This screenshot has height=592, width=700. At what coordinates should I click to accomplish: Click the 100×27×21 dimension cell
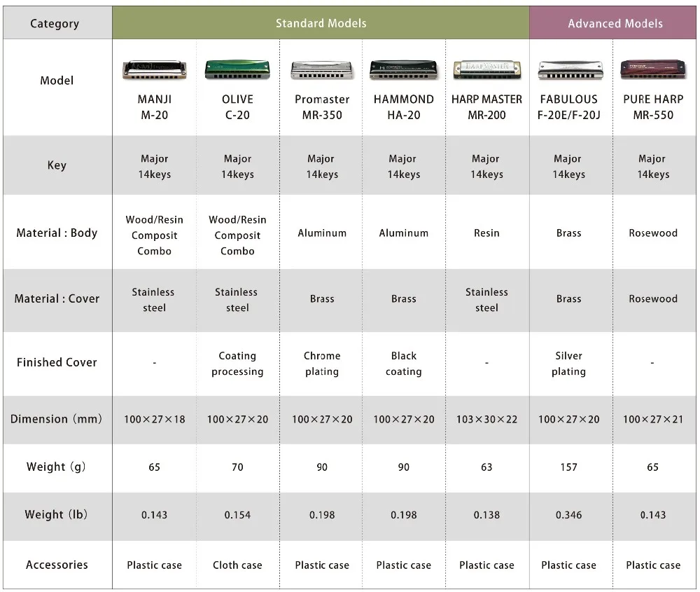(x=653, y=419)
